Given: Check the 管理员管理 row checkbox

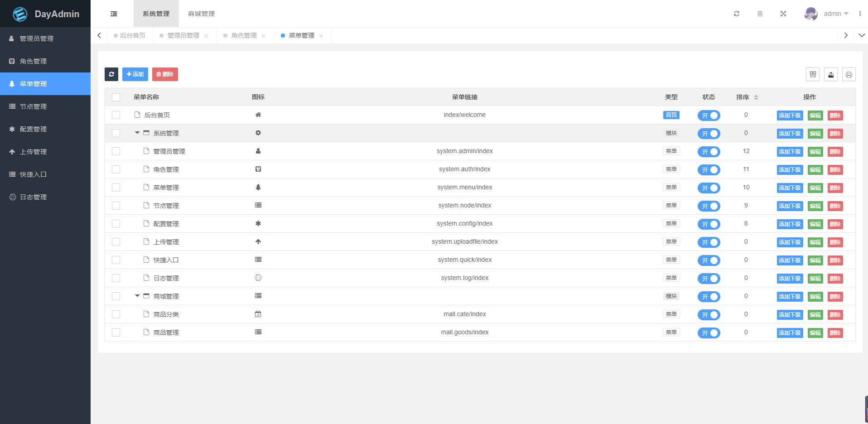Looking at the screenshot, I should (x=116, y=151).
